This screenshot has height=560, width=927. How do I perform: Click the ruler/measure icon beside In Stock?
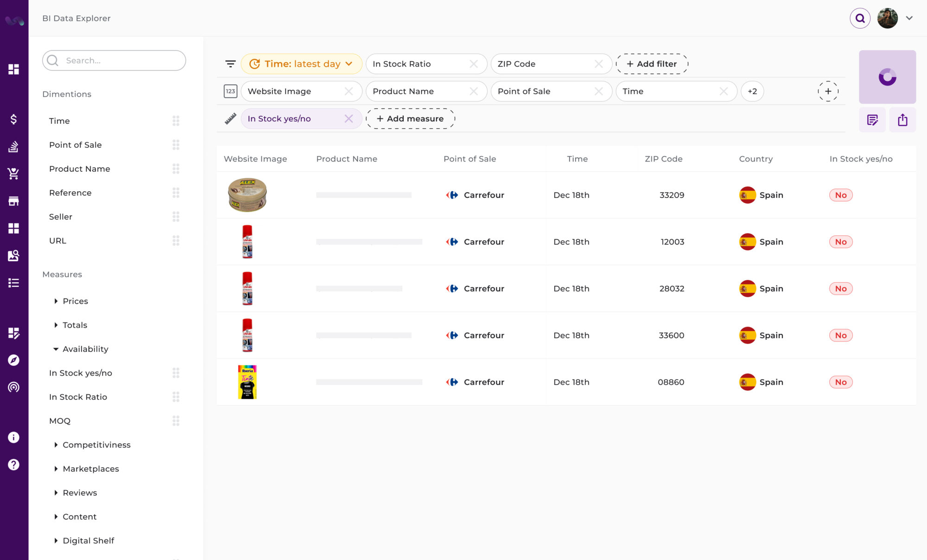pos(230,119)
